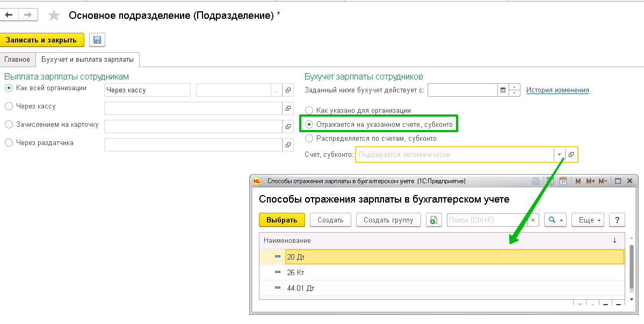Click the list's vertical scrollbar thumb
Viewport: 644px width, 324px height.
[x=632, y=268]
